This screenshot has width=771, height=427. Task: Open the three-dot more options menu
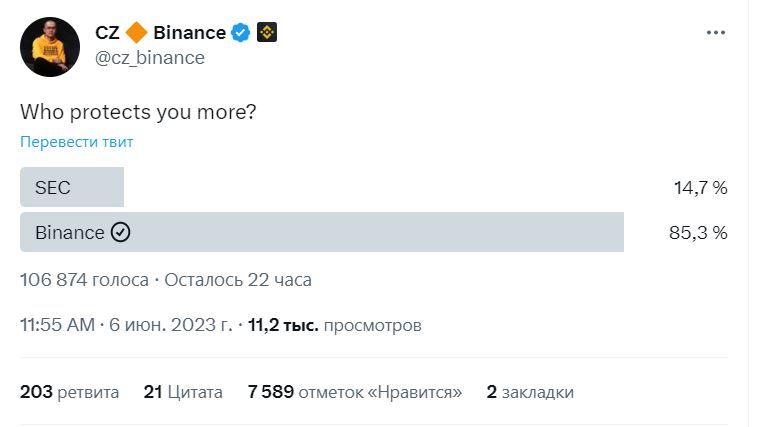[715, 33]
